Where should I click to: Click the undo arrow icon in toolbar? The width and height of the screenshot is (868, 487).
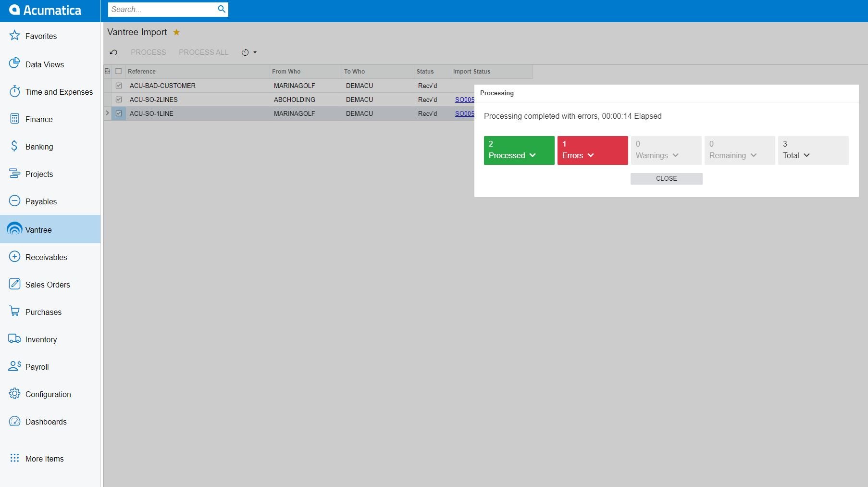point(113,52)
